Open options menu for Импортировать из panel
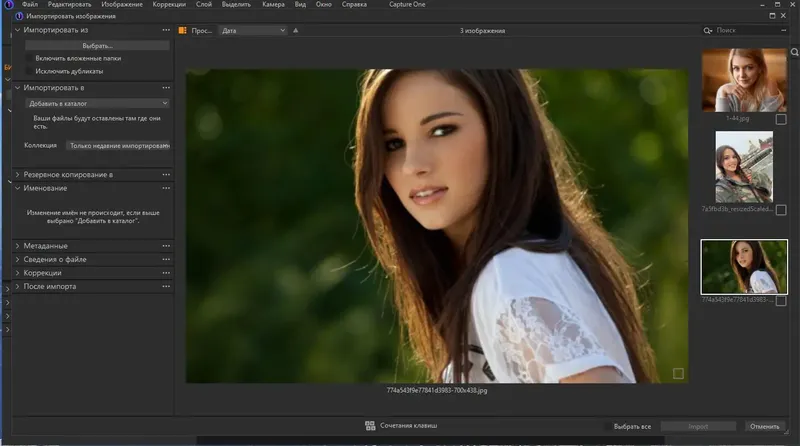This screenshot has height=446, width=800. point(166,31)
